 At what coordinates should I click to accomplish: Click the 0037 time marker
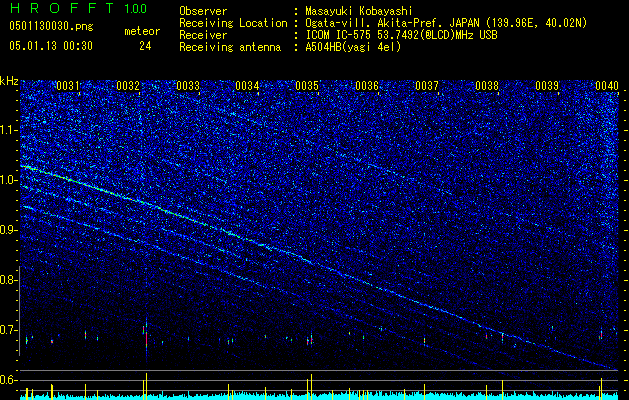pyautogui.click(x=427, y=85)
